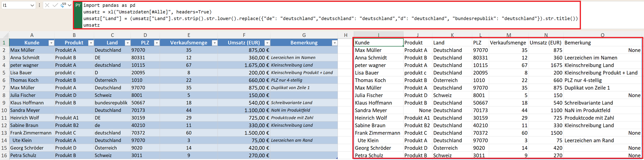Viewport: 644px width, 160px height.
Task: Click the green PY badge in formula bar
Action: point(78,6)
